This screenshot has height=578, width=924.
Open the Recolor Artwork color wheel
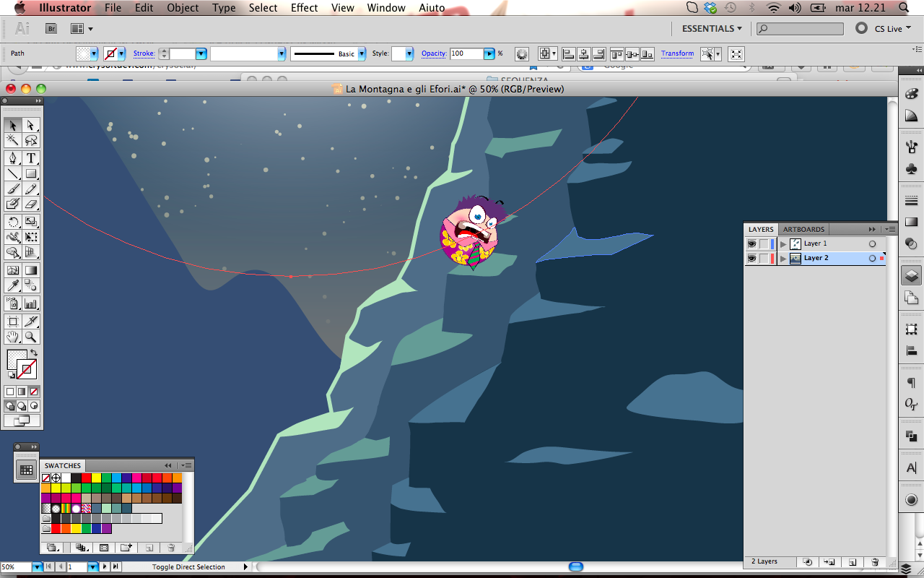click(x=521, y=54)
